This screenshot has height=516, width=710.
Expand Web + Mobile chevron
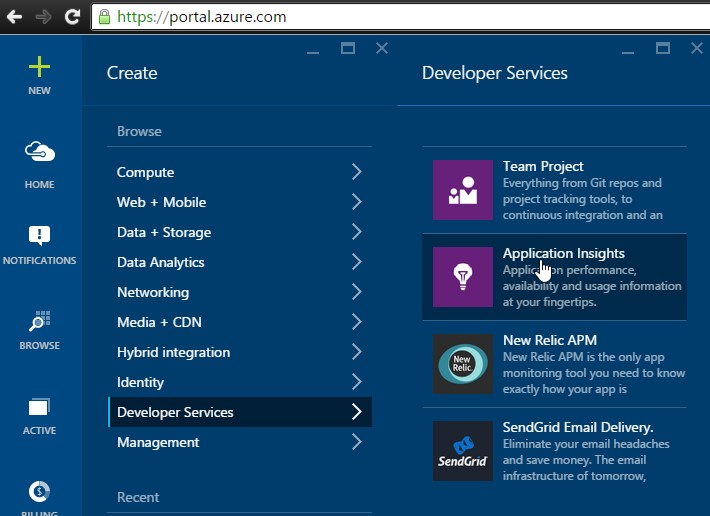pos(357,202)
